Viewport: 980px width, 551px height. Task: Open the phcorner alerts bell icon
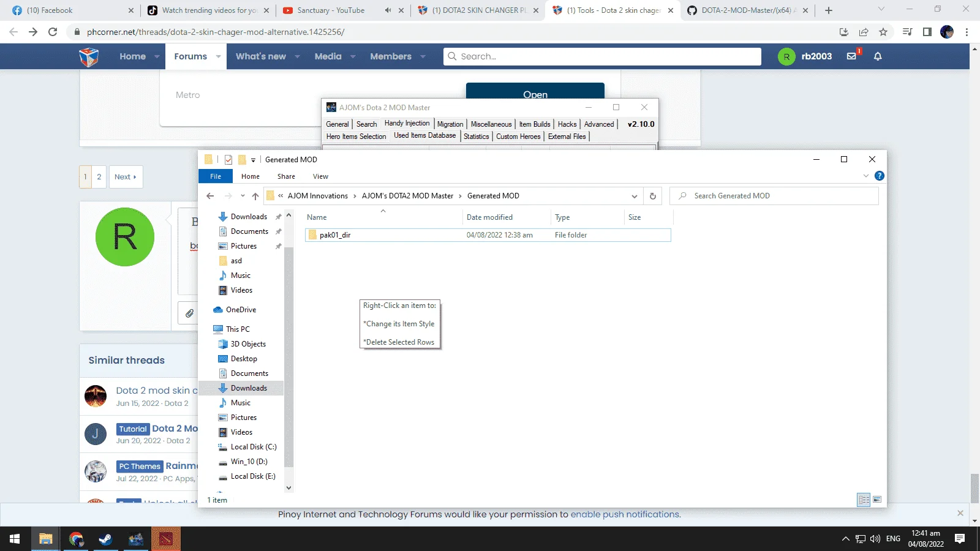[x=878, y=56]
